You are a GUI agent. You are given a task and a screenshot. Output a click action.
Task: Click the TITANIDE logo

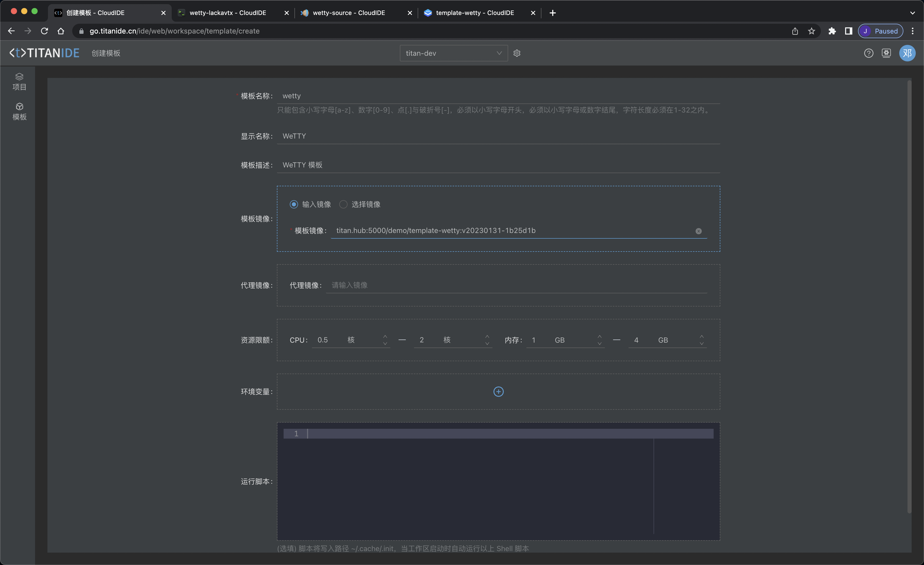[44, 53]
